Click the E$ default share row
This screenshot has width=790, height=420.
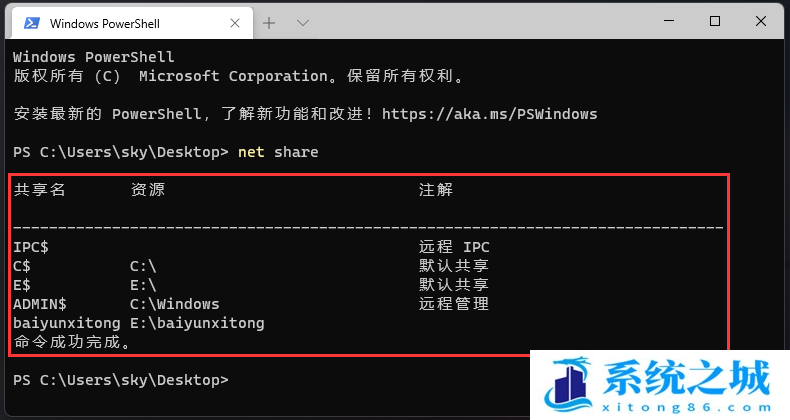23,285
